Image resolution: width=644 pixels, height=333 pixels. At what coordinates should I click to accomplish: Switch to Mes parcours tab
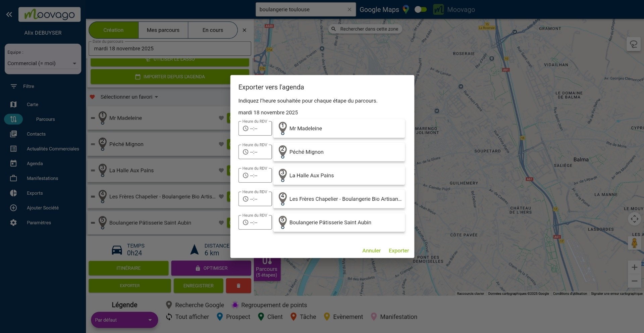[163, 30]
